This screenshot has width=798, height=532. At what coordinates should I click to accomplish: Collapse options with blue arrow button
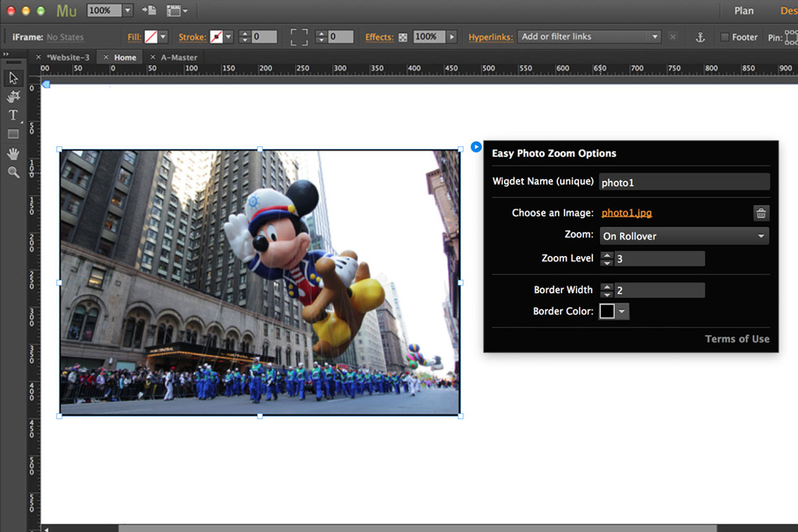pos(476,146)
